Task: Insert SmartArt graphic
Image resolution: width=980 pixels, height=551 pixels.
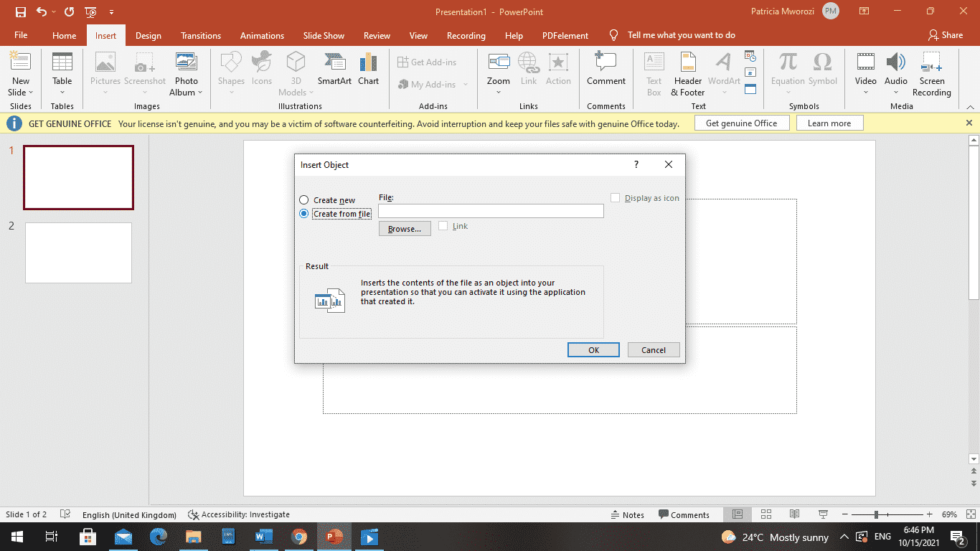Action: [x=334, y=68]
